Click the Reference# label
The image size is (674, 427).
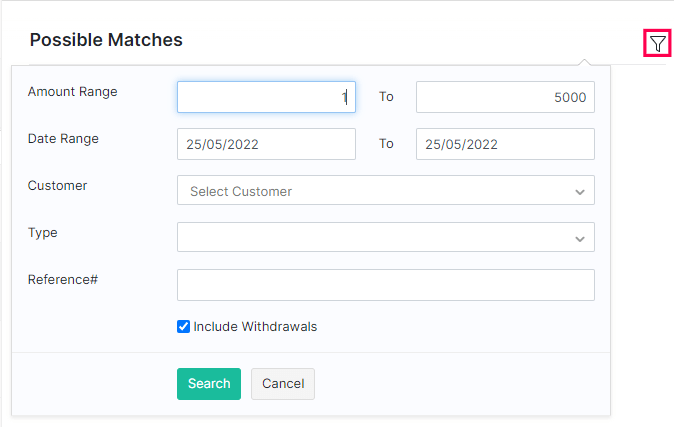pyautogui.click(x=62, y=280)
